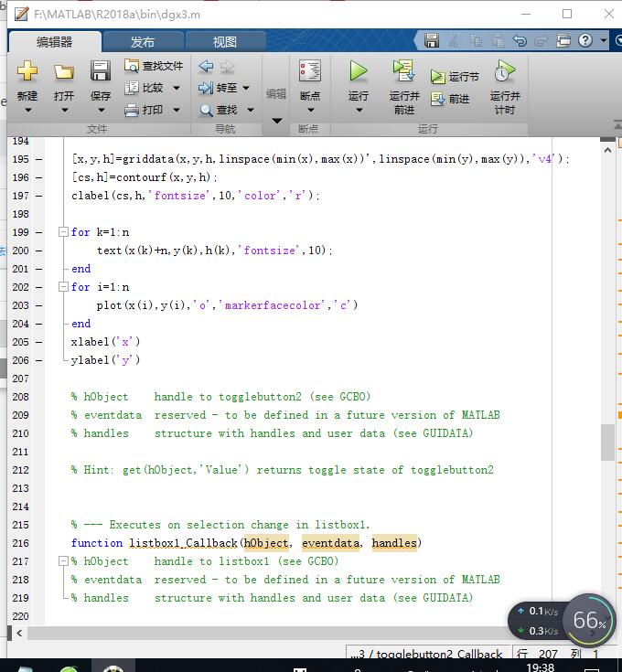Viewport: 622px width, 672px height.
Task: Expand the New dropdown arrow
Action: [27, 110]
